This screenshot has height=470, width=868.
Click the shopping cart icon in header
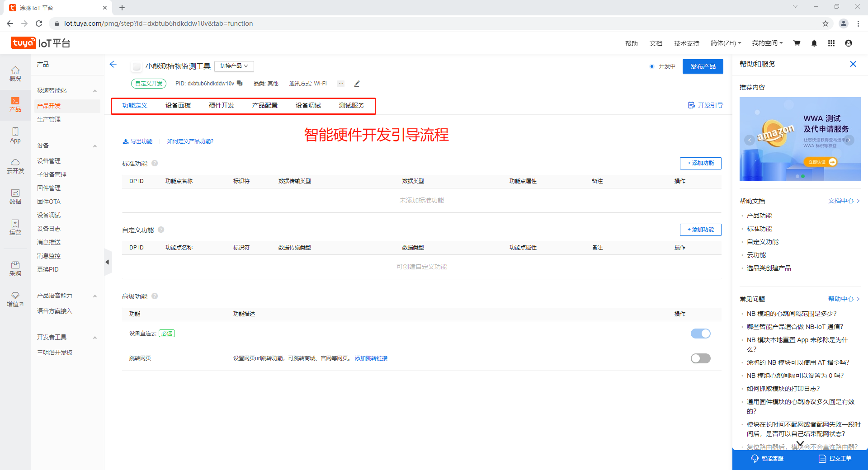coord(797,43)
